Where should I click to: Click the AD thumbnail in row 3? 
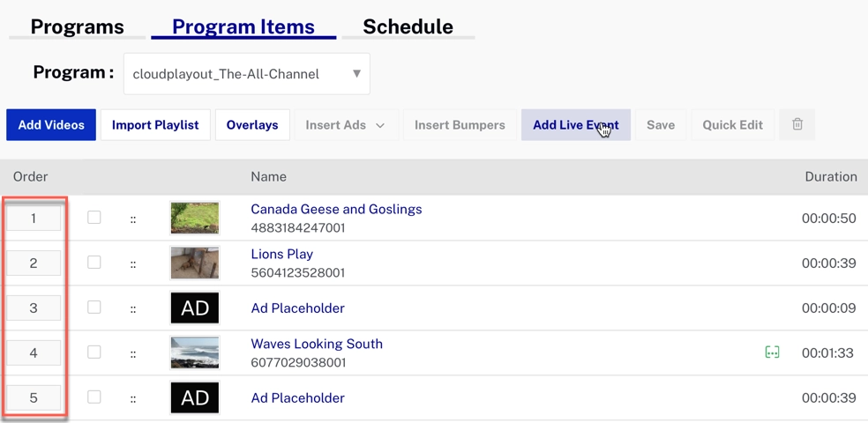point(194,308)
